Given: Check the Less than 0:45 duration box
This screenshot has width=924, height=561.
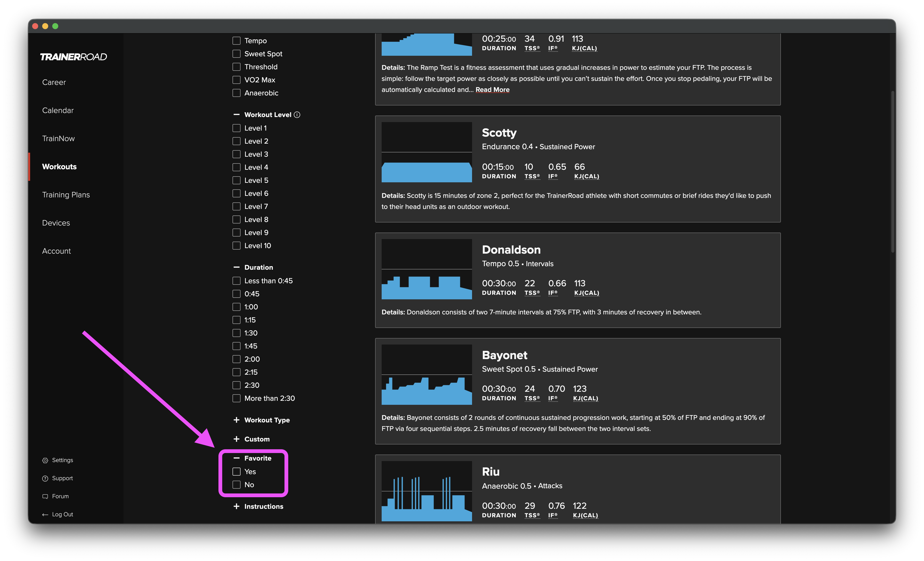Looking at the screenshot, I should 236,281.
